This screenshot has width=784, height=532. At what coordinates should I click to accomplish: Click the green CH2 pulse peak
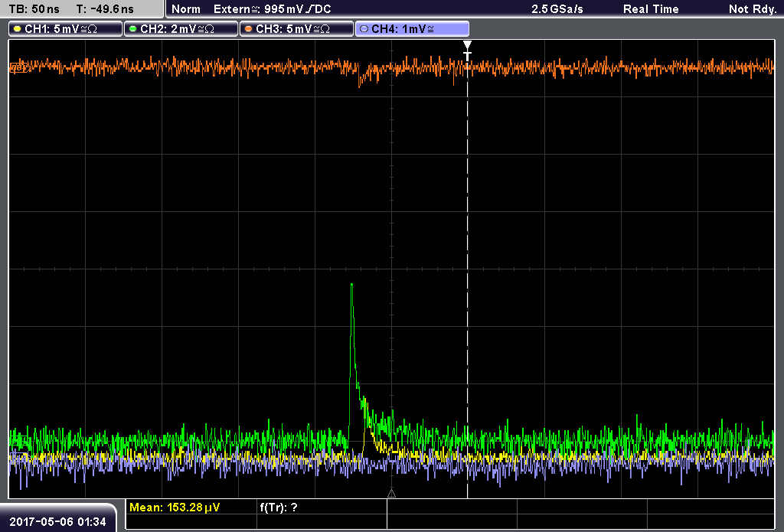352,285
